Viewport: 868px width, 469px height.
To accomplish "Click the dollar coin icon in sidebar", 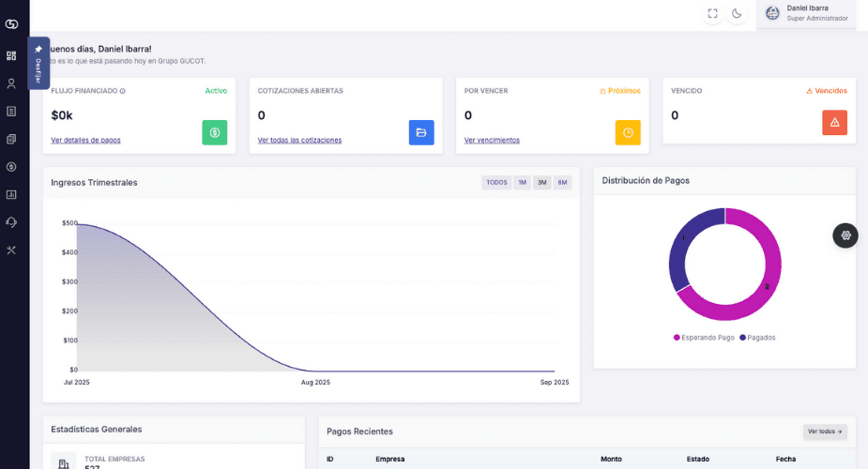I will click(x=11, y=167).
